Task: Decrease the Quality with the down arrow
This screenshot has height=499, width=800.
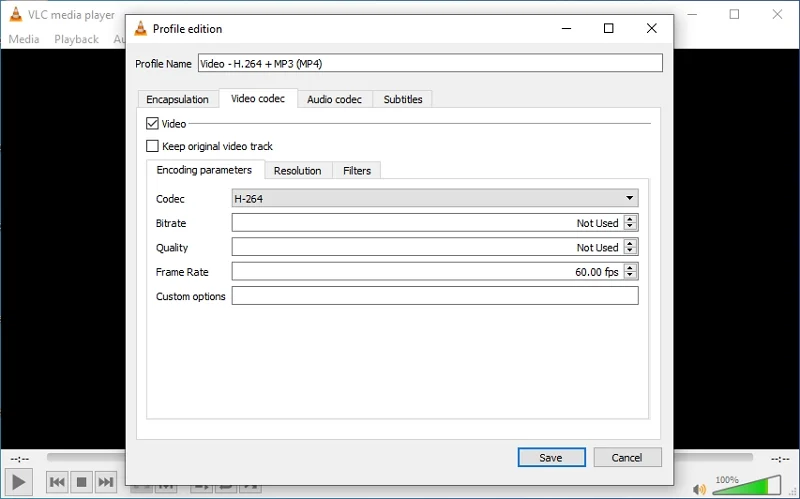Action: click(x=631, y=251)
